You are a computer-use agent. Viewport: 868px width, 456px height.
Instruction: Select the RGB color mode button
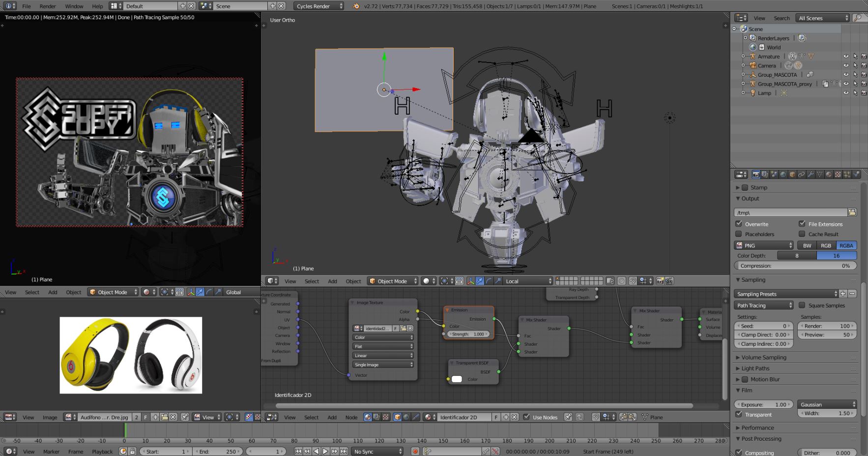pos(826,245)
